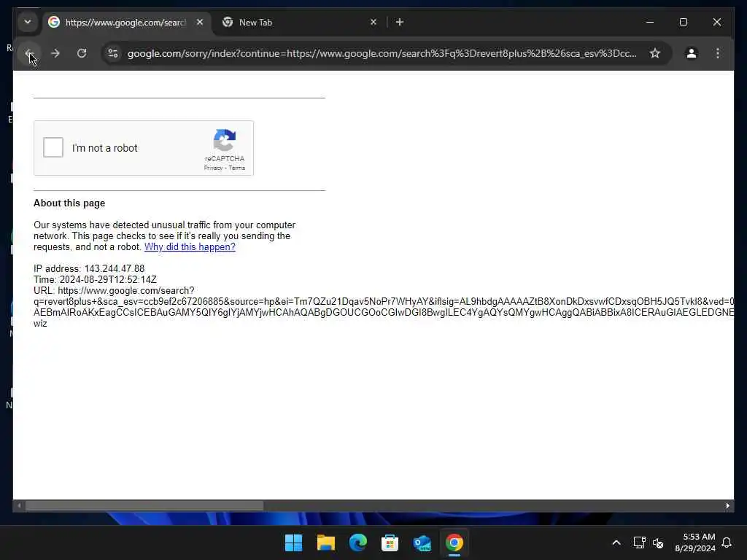This screenshot has width=747, height=560.
Task: Open site information icon in address bar
Action: (113, 53)
